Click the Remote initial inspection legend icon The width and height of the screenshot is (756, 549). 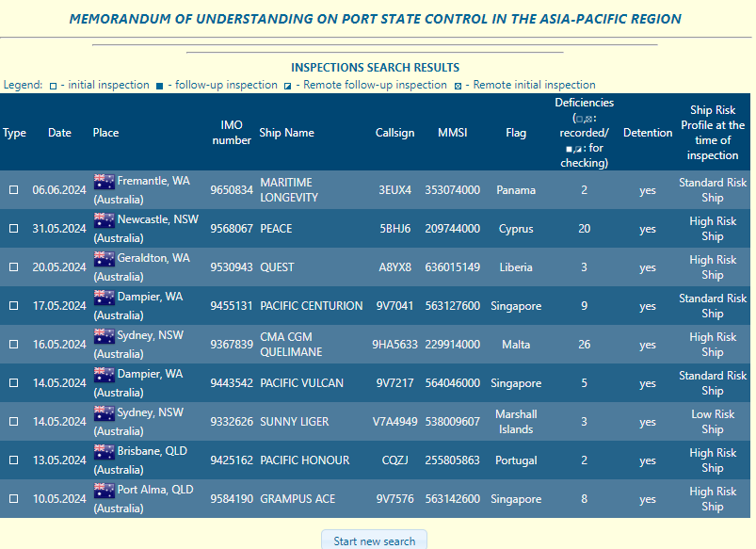458,86
